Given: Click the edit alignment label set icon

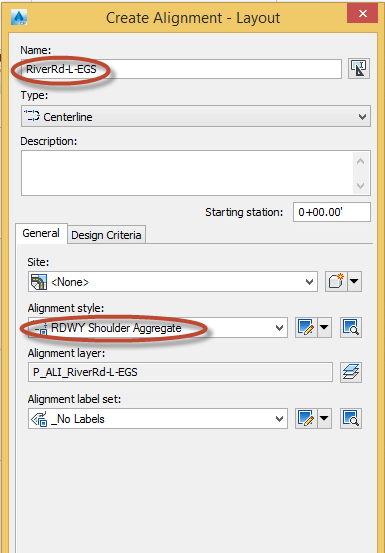Looking at the screenshot, I should click(306, 419).
